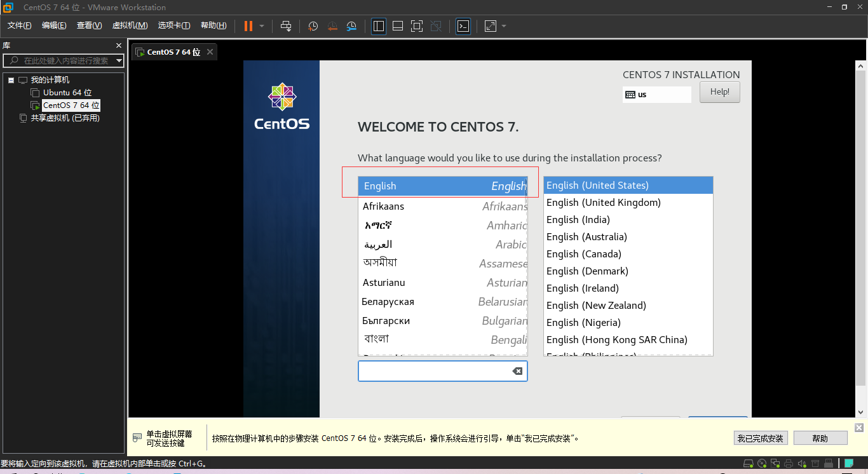Choose English (New Zealand) locale

pyautogui.click(x=628, y=306)
